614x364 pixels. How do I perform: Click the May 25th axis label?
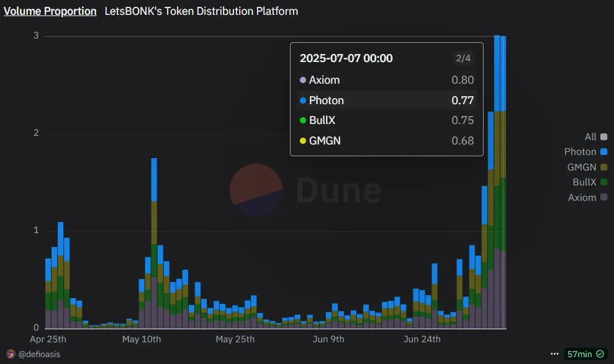coord(235,339)
